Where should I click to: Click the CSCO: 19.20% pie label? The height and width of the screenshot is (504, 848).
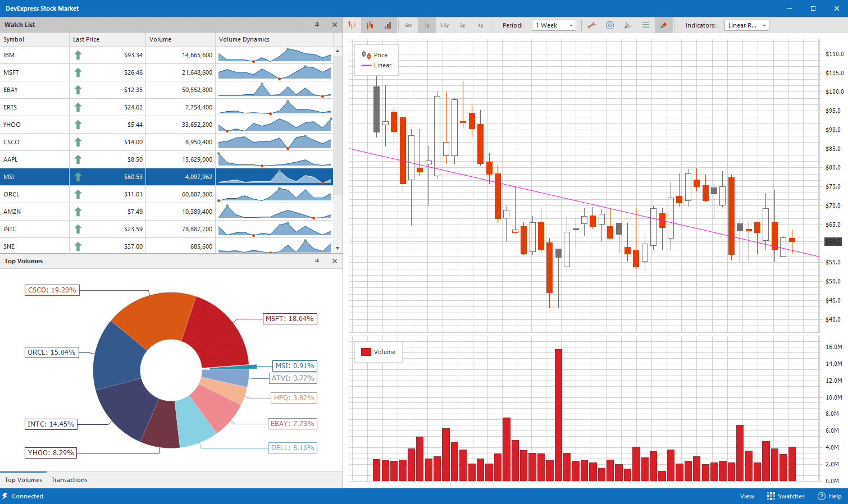52,290
